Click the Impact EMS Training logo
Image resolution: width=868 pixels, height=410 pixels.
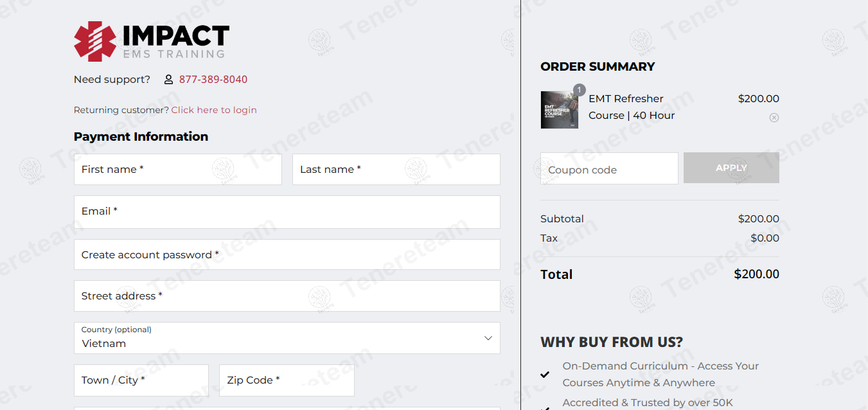(x=152, y=42)
